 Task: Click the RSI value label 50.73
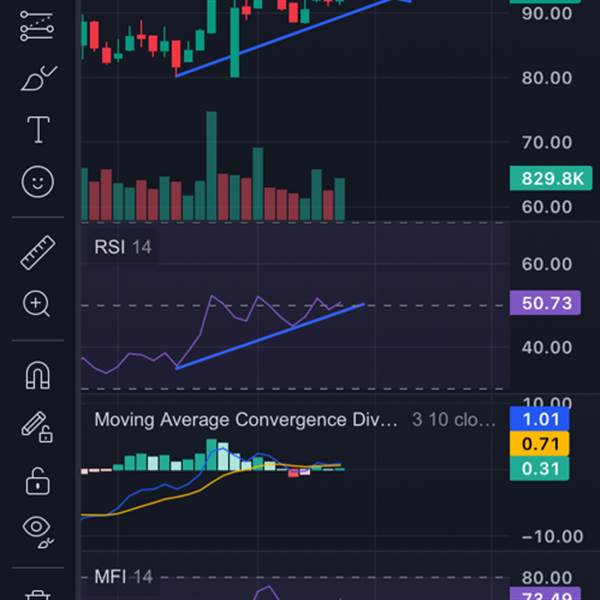coord(545,303)
